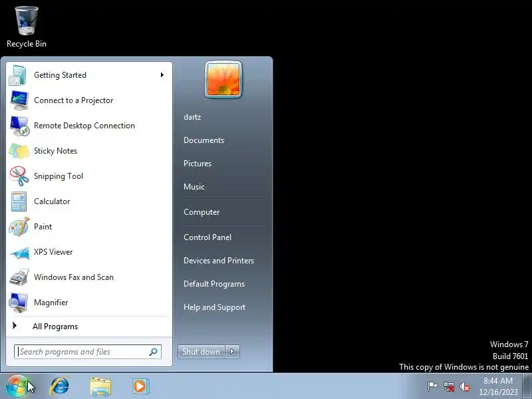Click the Snipping Tool scissors icon
Screen dimensions: 532x399
(x=19, y=176)
